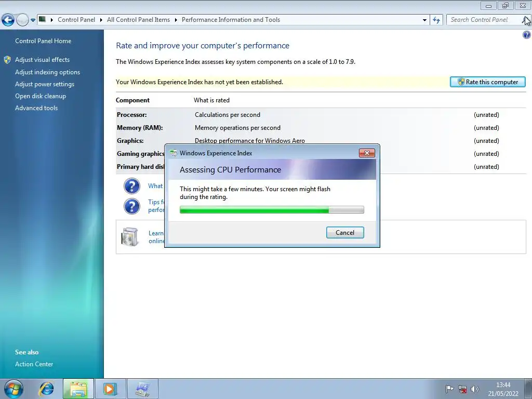Click the green assessment progress bar

coord(272,210)
